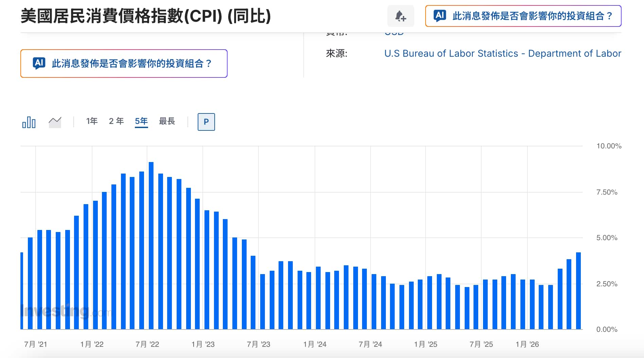
Task: Click the 7.50% axis label
Action: tap(607, 192)
